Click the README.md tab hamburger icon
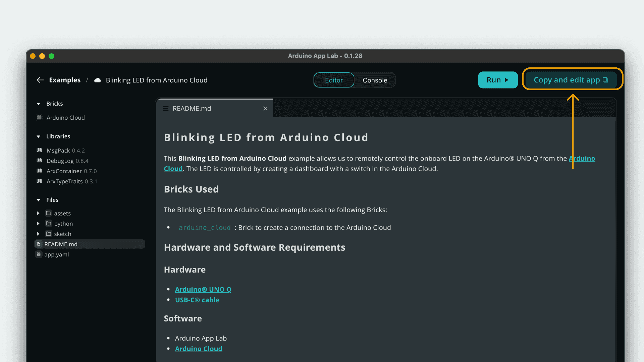The image size is (644, 362). click(166, 108)
